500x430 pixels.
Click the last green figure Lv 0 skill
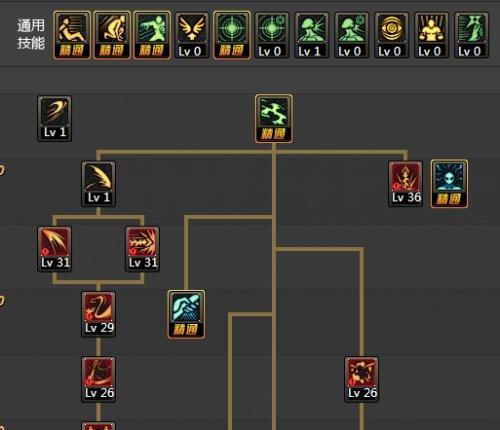point(471,35)
